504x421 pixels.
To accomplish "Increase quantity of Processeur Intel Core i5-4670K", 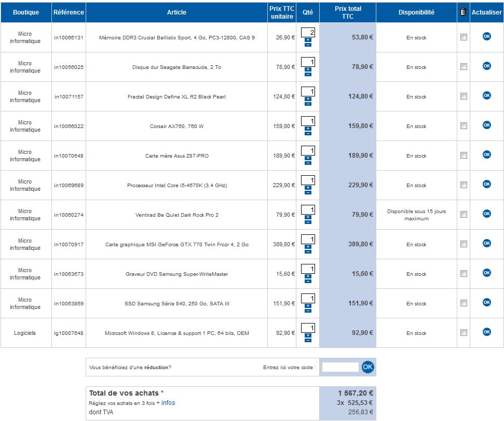I will pos(308,188).
